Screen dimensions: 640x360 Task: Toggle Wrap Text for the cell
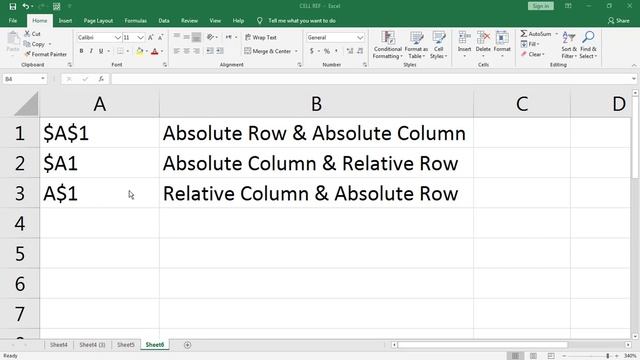click(x=260, y=38)
